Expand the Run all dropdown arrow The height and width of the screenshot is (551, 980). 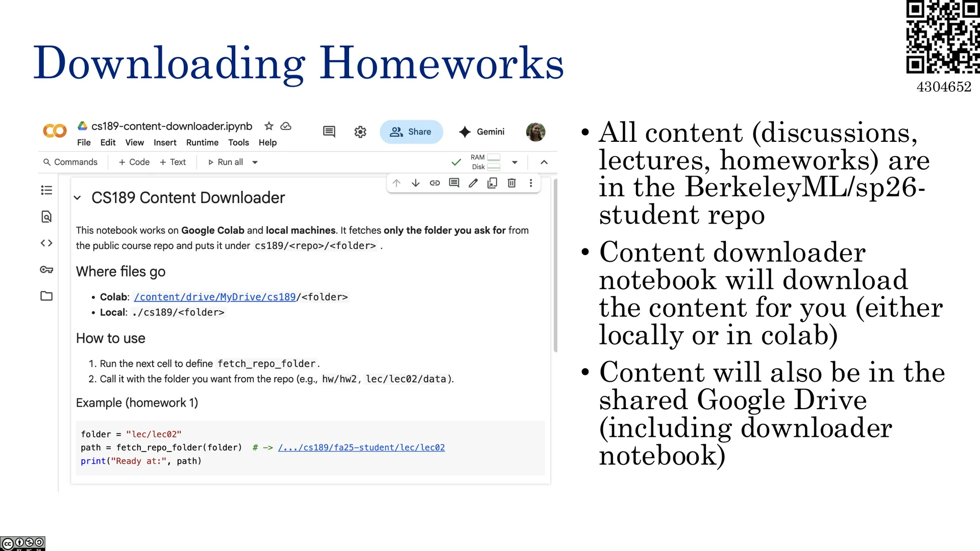tap(255, 162)
